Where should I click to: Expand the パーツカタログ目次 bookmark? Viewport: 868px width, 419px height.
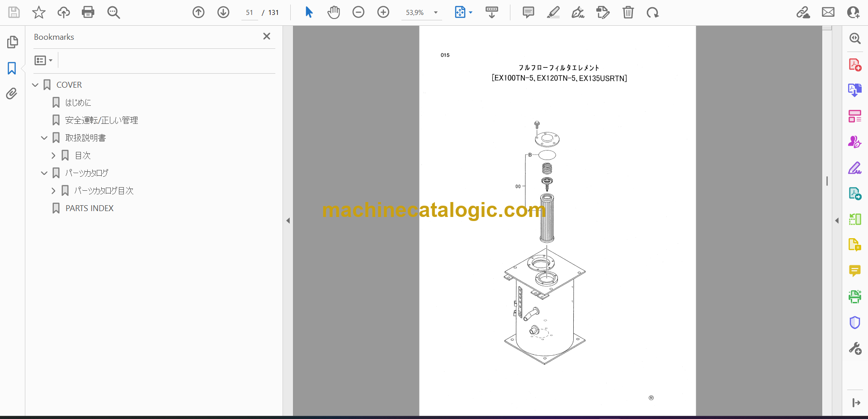pyautogui.click(x=53, y=191)
